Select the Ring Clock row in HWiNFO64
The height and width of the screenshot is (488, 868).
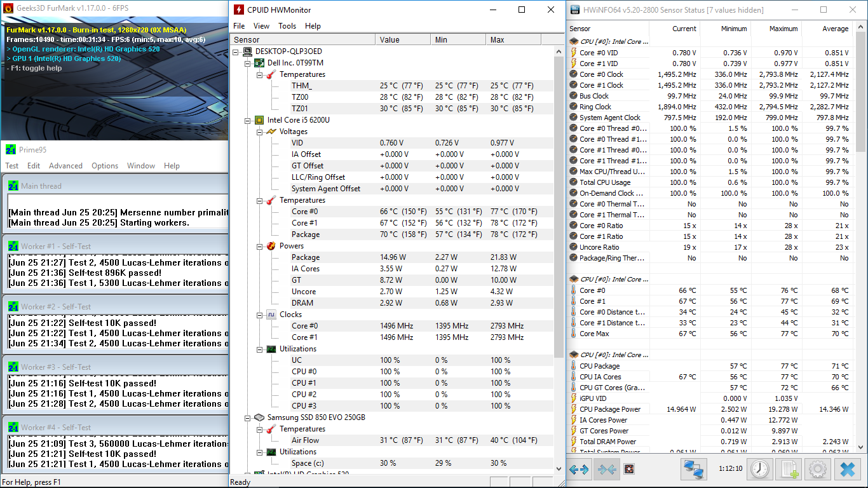[710, 107]
